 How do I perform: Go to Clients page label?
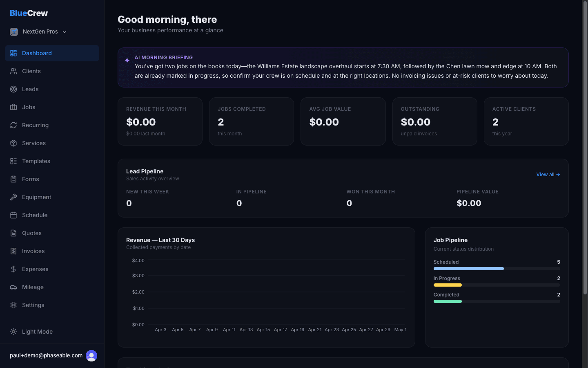[31, 71]
